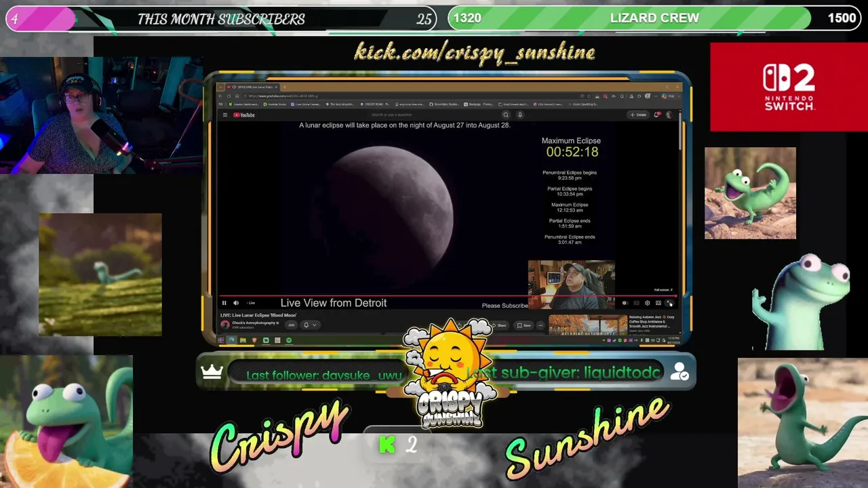Open File Explorer from the taskbar
The height and width of the screenshot is (488, 868).
click(243, 340)
